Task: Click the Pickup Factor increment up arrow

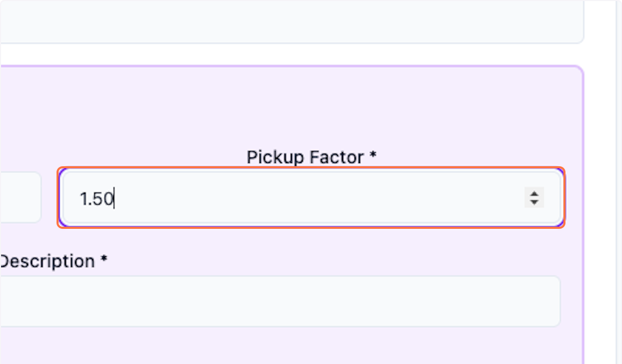Action: (534, 194)
